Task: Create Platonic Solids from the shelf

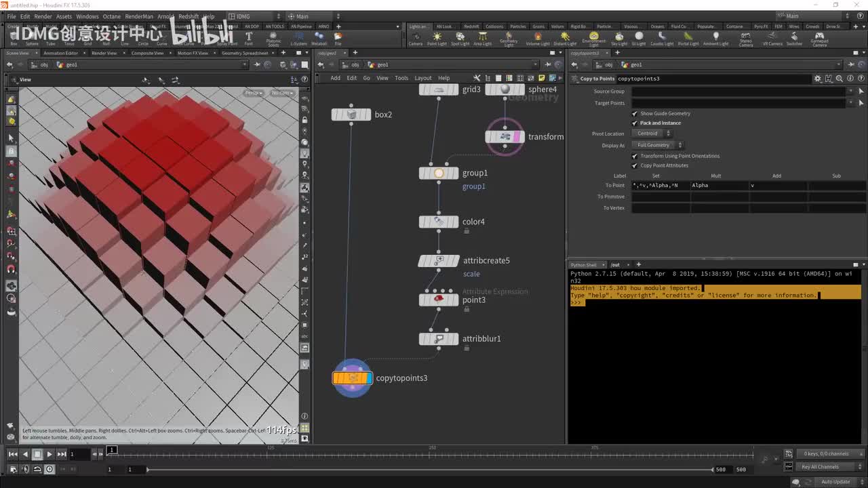Action: pyautogui.click(x=273, y=39)
